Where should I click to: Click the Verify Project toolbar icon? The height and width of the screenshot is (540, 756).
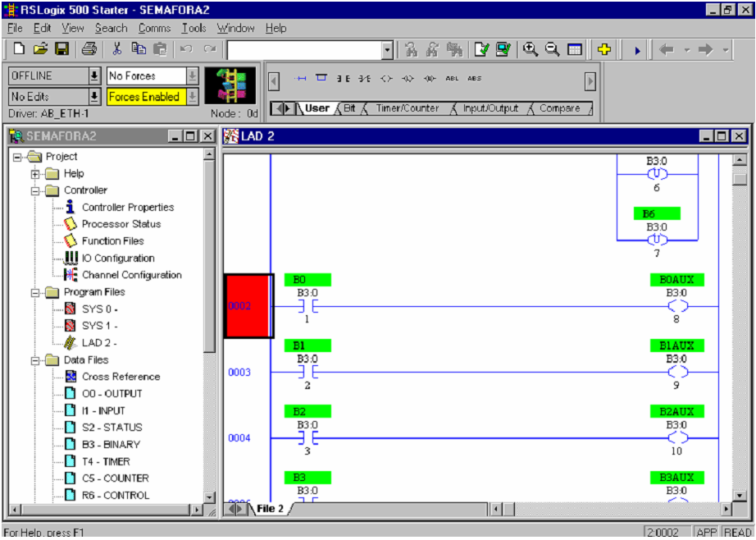tap(503, 49)
